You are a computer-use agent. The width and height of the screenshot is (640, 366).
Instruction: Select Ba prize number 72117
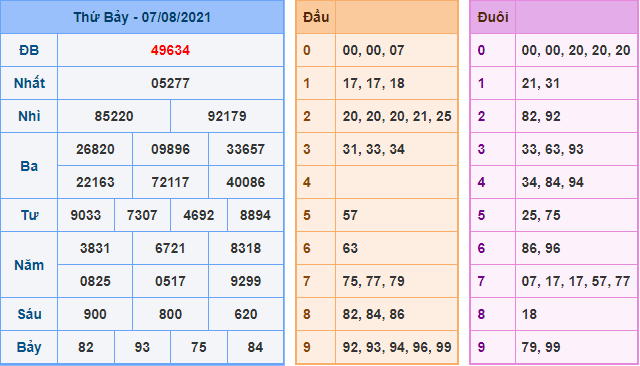170,182
